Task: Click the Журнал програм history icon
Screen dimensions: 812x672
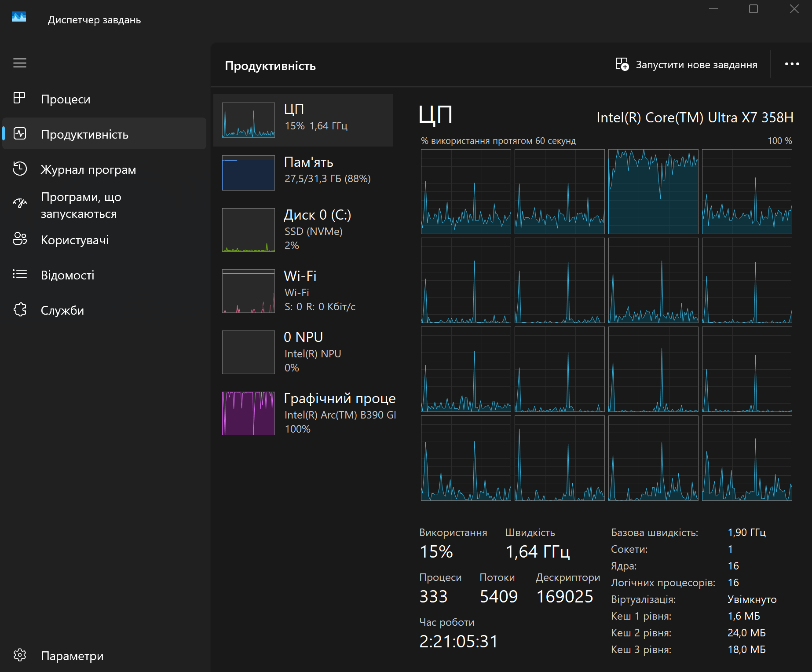Action: tap(20, 169)
